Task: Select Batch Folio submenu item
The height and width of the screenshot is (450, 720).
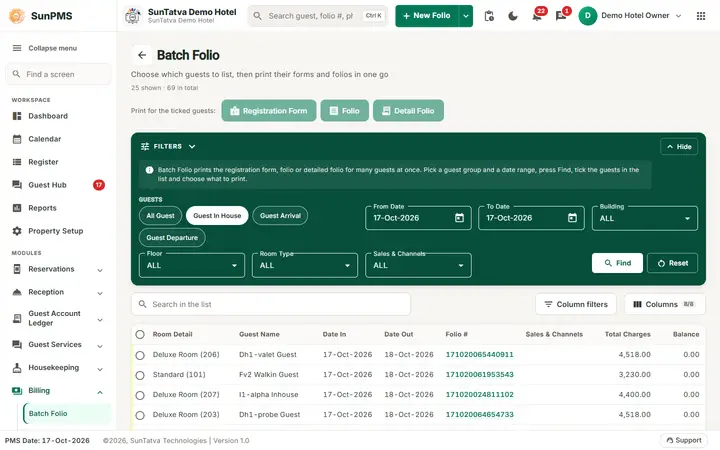Action: click(x=67, y=413)
